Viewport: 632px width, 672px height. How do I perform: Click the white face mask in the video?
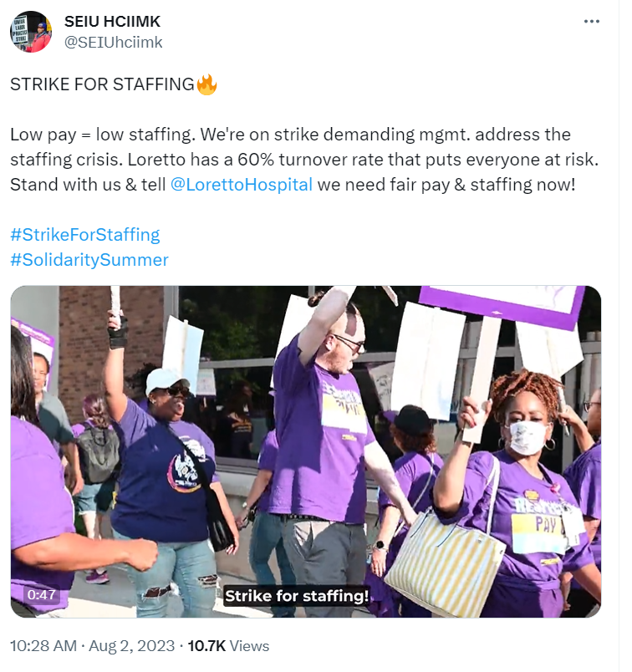pyautogui.click(x=528, y=437)
